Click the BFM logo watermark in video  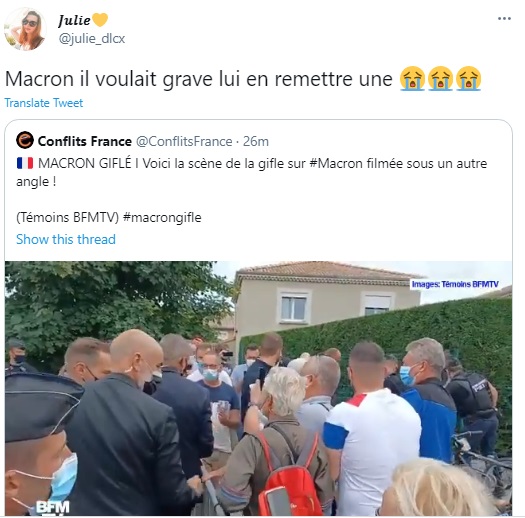53,507
